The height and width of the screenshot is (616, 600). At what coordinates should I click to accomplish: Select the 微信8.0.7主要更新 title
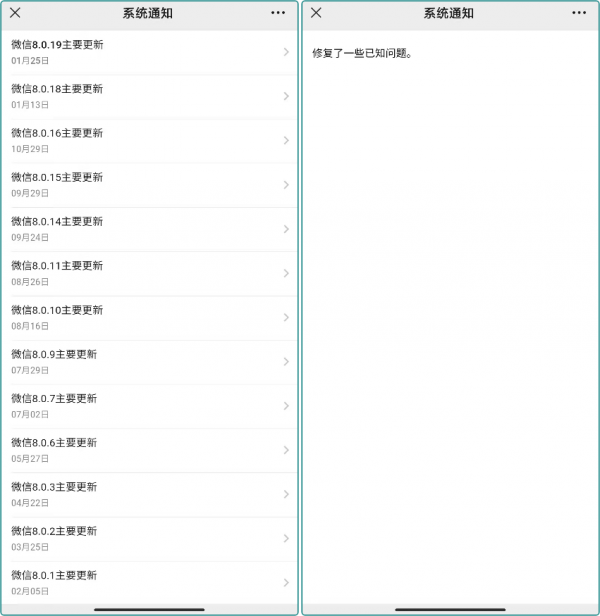click(54, 398)
